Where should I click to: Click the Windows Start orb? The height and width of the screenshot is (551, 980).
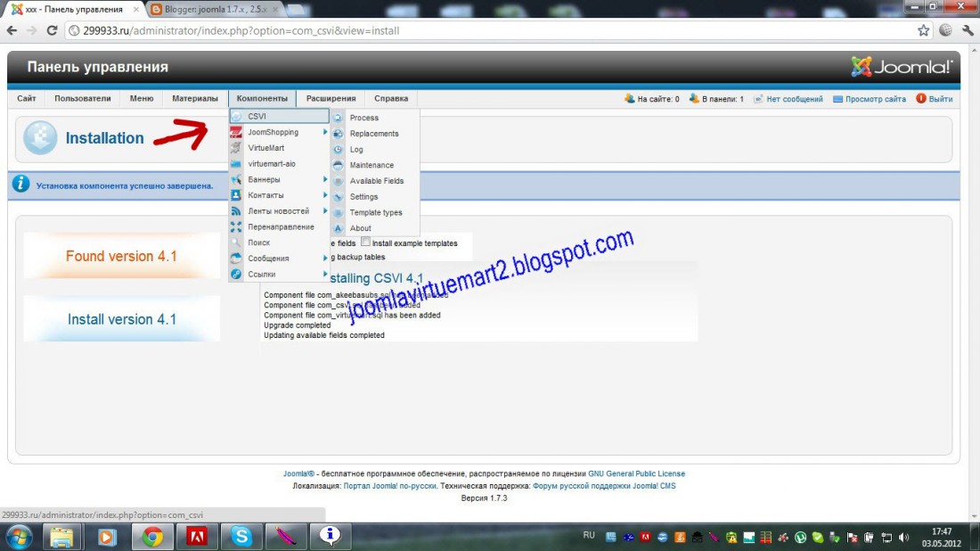coord(20,537)
